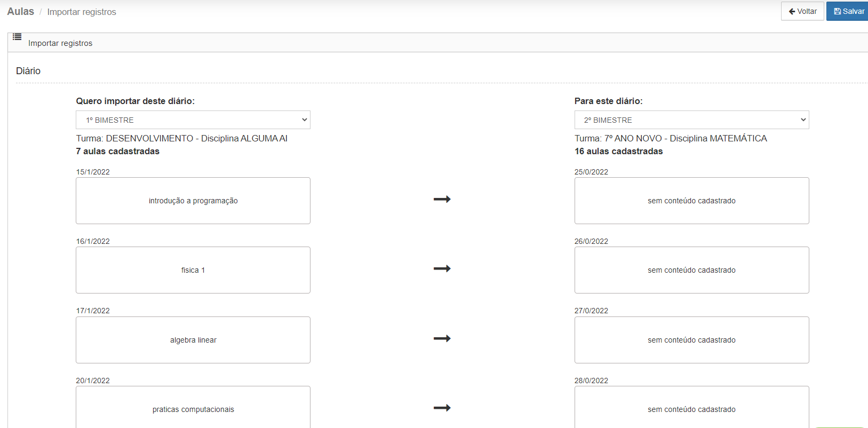Click the Voltar back button

coord(802,11)
